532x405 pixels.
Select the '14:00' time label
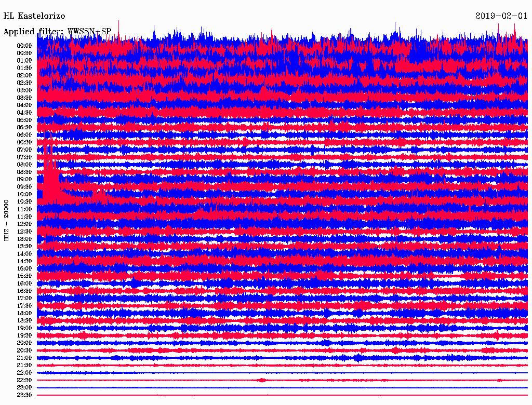pos(24,254)
